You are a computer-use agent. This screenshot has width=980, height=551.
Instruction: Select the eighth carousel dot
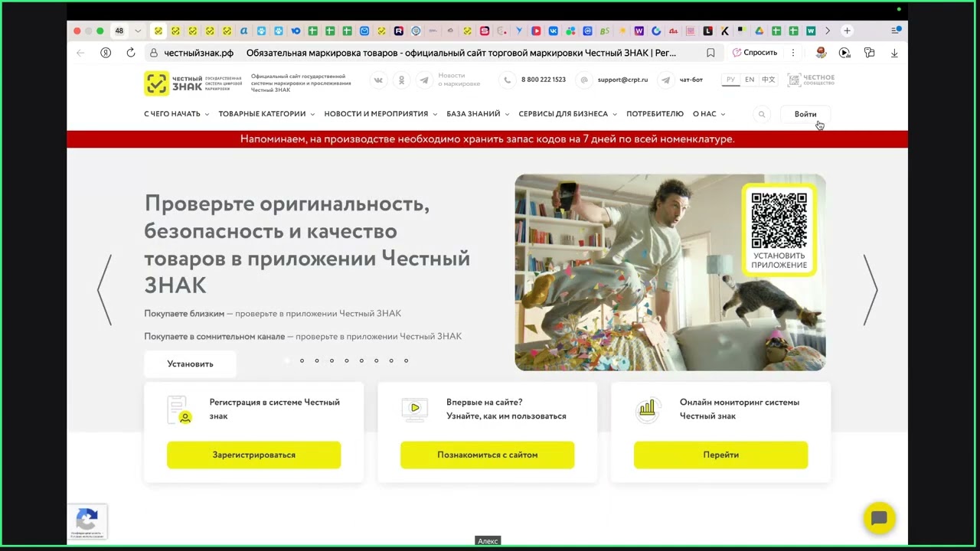pos(391,360)
